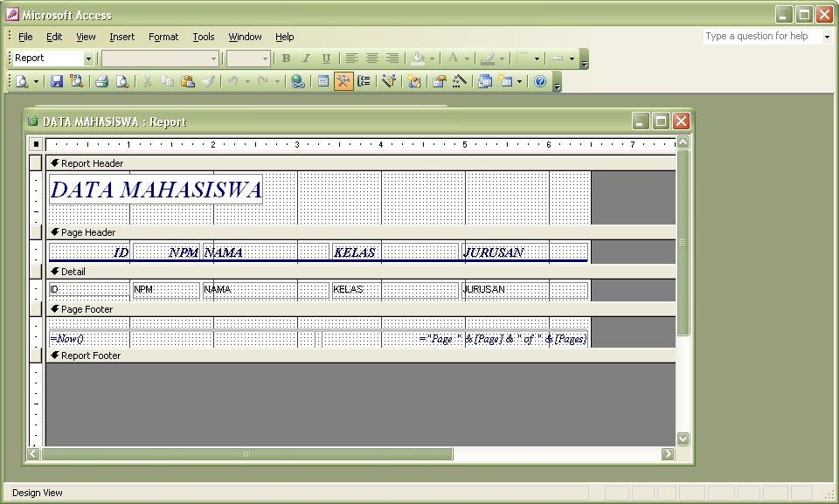Open Microsoft Access Help question icon
839x504 pixels.
pyautogui.click(x=540, y=81)
